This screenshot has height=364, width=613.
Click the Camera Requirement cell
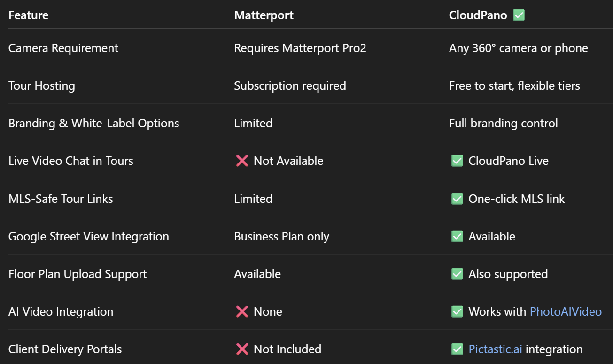tap(63, 48)
